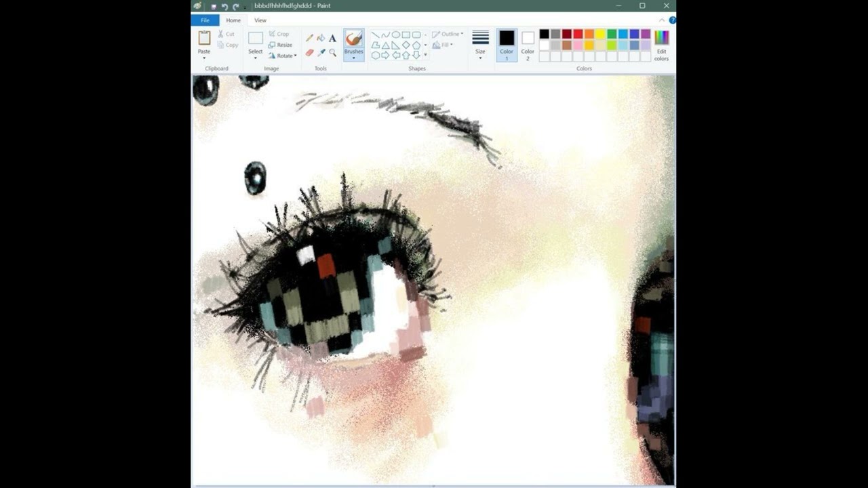
Task: Redo with the quick access arrow
Action: pyautogui.click(x=235, y=6)
